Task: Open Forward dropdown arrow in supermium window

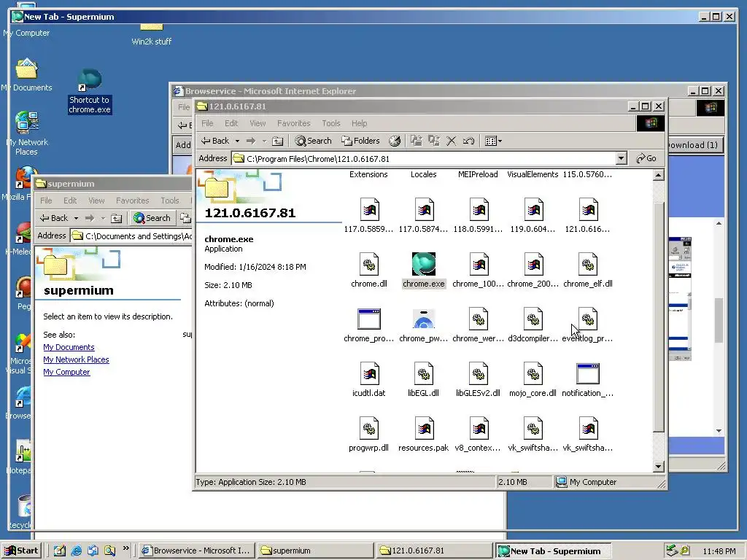Action: tap(103, 218)
